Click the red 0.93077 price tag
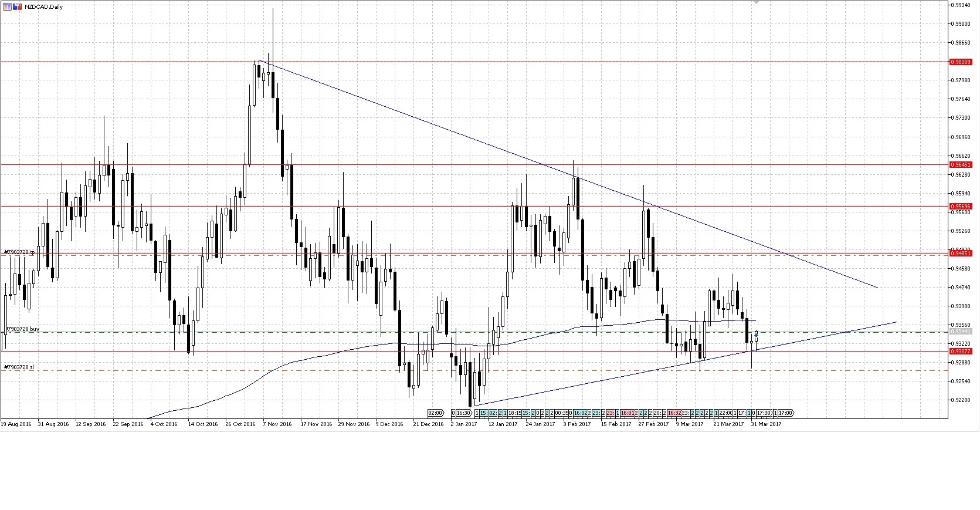Viewport: 980px width, 510px height. (x=961, y=351)
